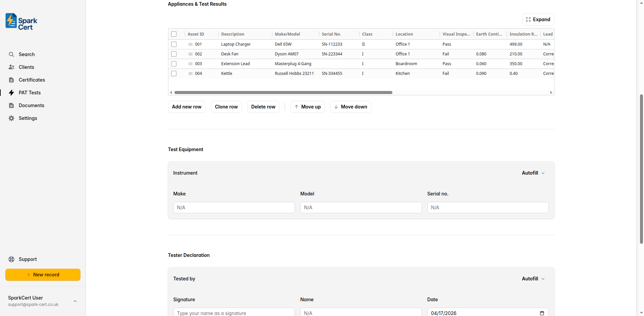Click the Documents file icon
644x316 pixels.
click(x=11, y=105)
